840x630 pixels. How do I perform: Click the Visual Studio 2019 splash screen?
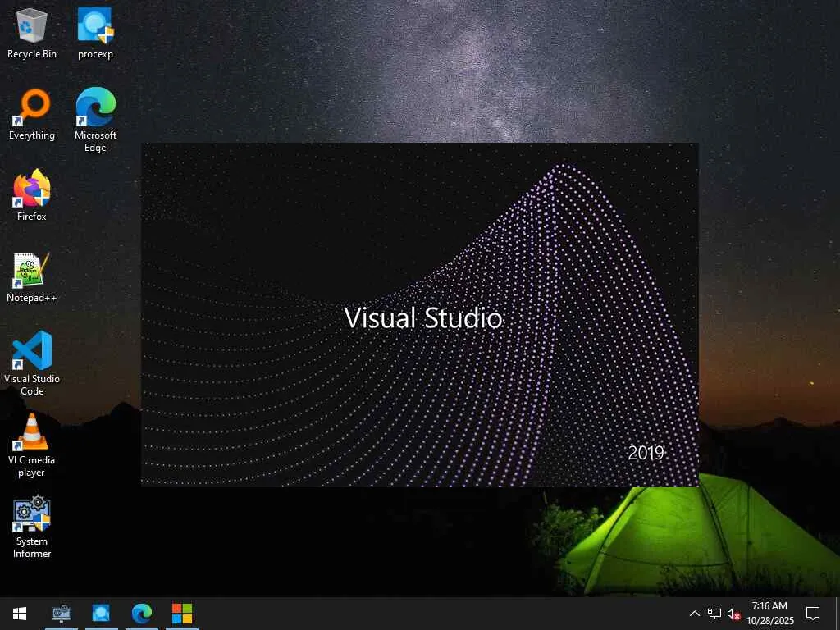pos(420,314)
